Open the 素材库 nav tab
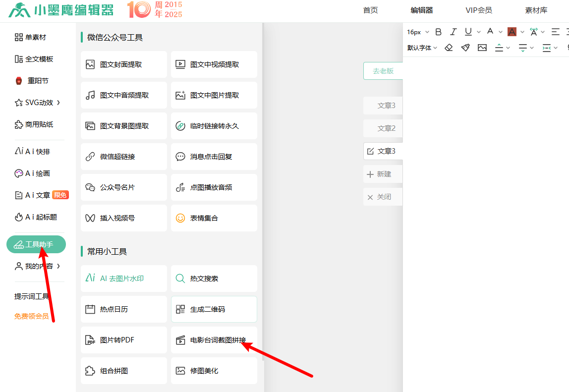569x392 pixels. point(536,10)
